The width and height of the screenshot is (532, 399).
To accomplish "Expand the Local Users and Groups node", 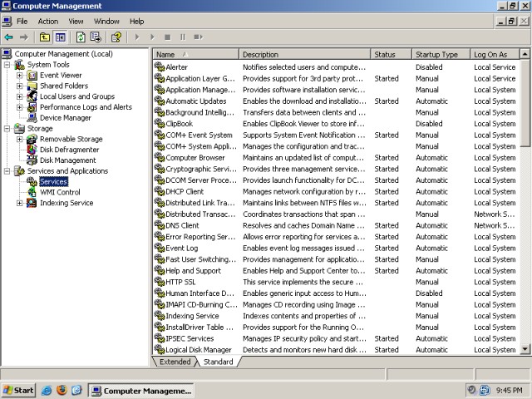I will (x=20, y=96).
